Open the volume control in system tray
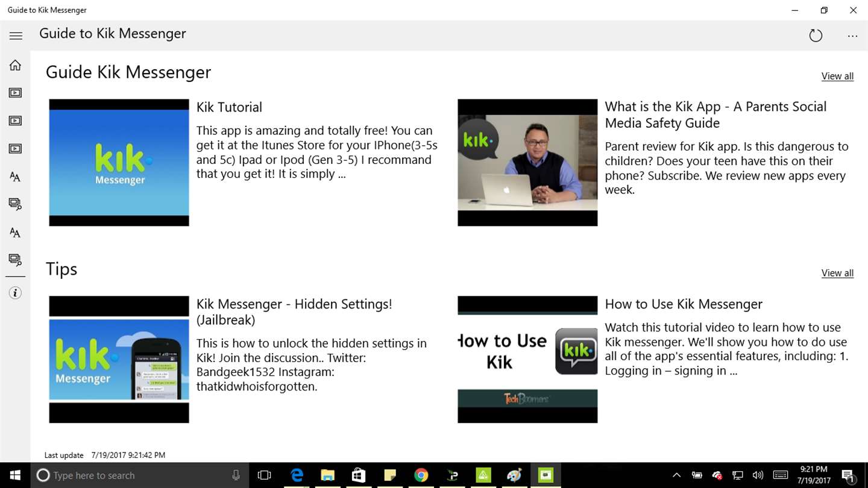Image resolution: width=868 pixels, height=488 pixels. point(758,475)
